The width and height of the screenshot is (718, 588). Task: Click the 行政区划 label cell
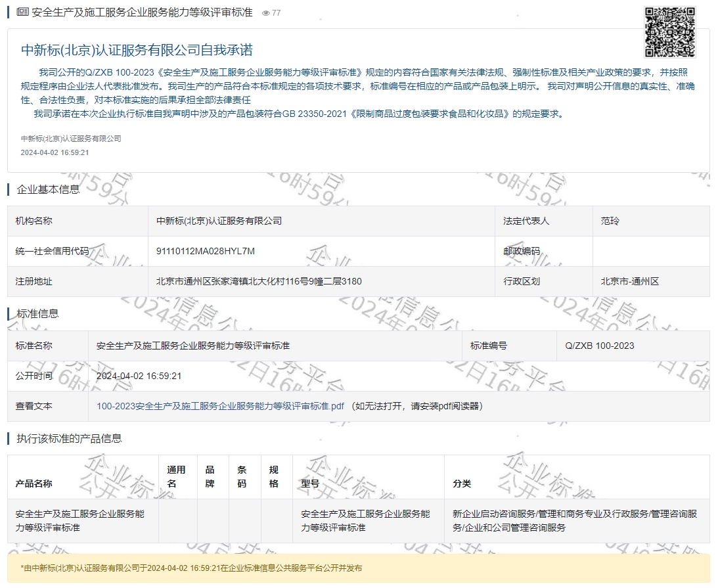tap(544, 281)
